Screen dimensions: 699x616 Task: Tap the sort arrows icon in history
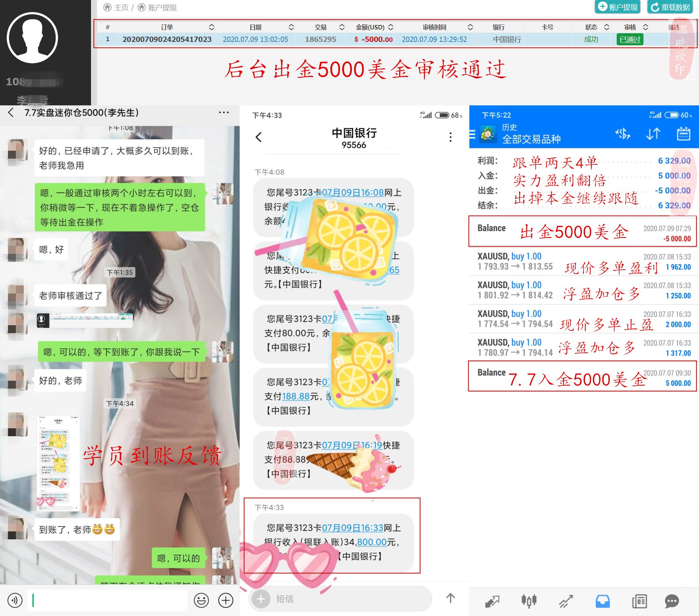(x=653, y=134)
